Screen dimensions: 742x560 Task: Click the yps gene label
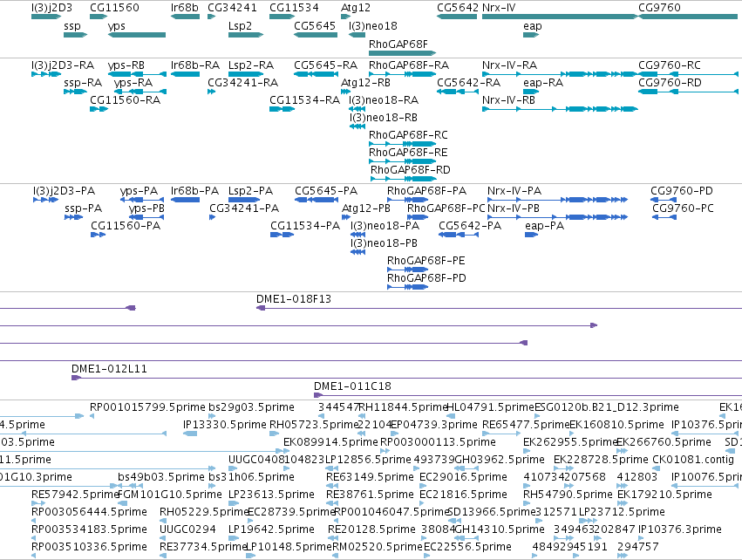coord(117,26)
